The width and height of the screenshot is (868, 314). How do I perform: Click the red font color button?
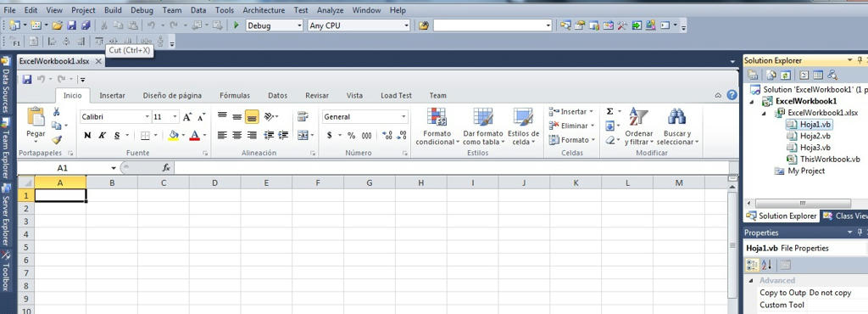point(194,135)
